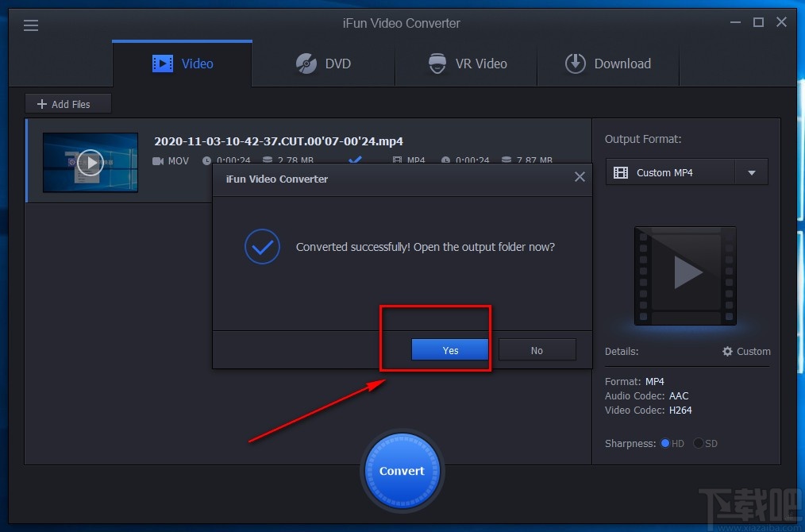Switch to the VR Video tab

466,64
